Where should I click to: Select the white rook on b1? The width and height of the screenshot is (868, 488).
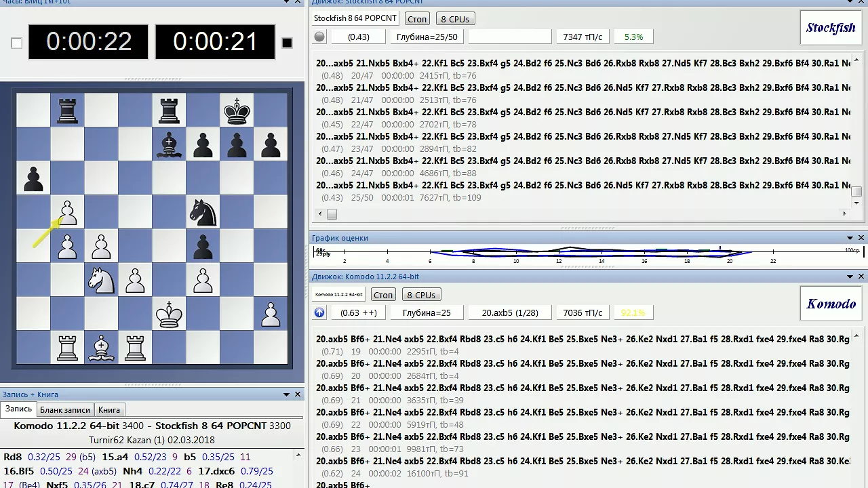pyautogui.click(x=67, y=348)
